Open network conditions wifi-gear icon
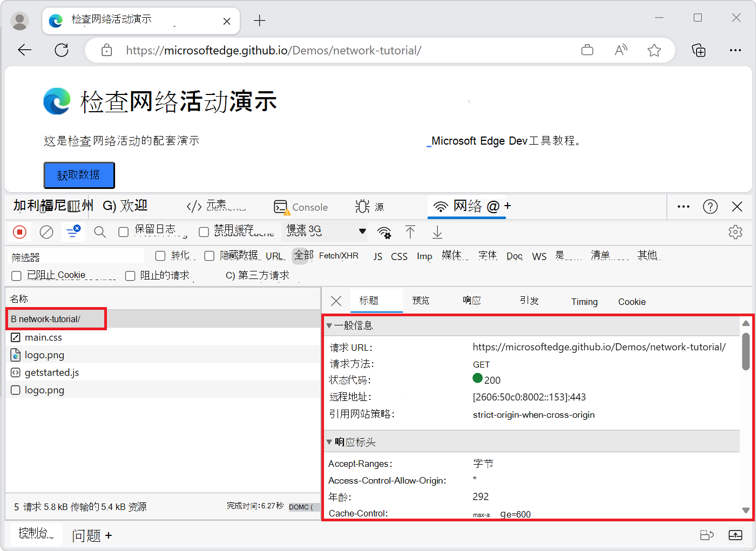Viewport: 756px width, 551px height. [x=384, y=232]
